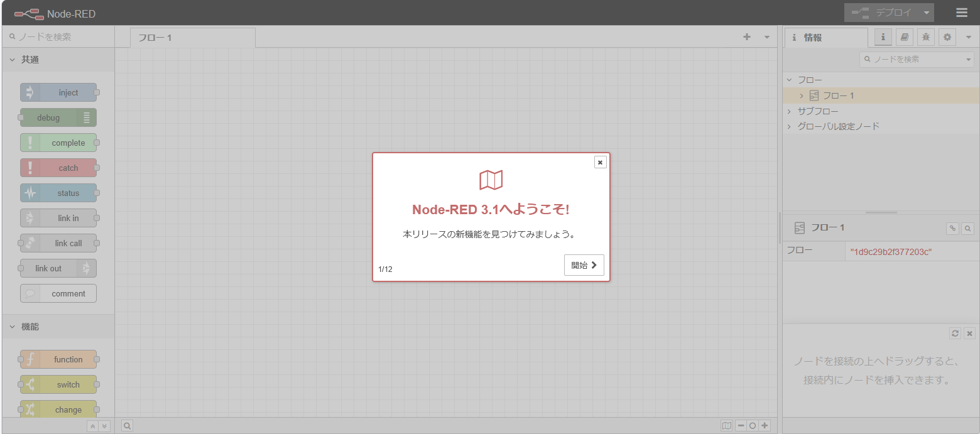Switch to the フロー 1 tab
Viewport: 980px width, 434px height.
[x=193, y=38]
